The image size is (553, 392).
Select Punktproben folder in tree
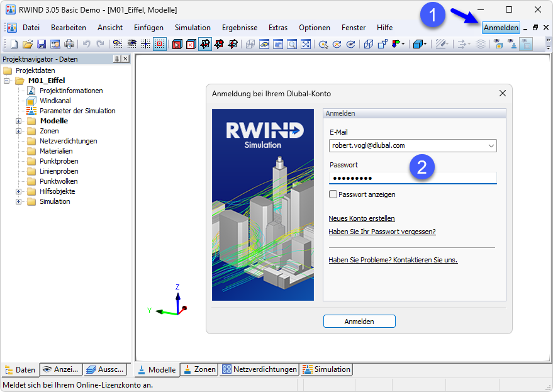59,161
